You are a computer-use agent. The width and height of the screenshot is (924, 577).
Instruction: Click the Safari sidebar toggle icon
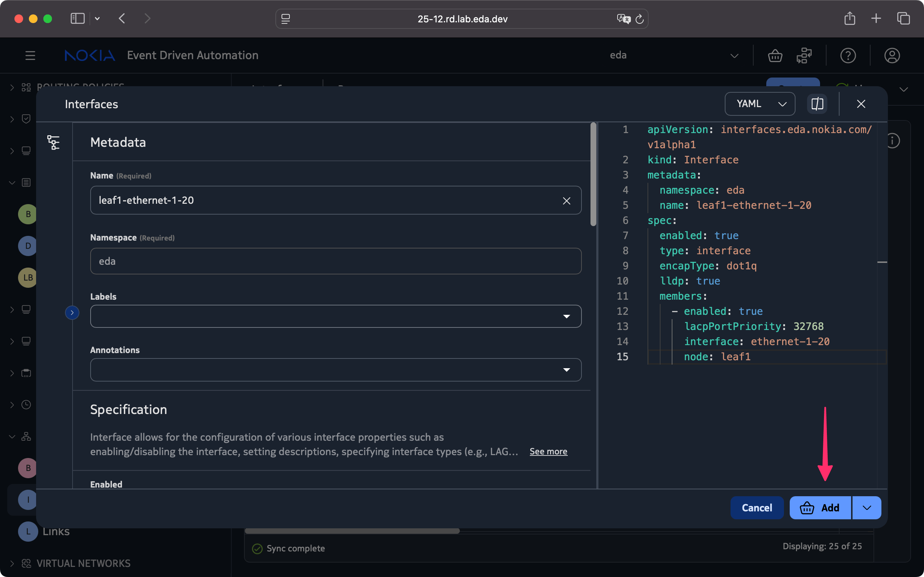[x=78, y=18]
